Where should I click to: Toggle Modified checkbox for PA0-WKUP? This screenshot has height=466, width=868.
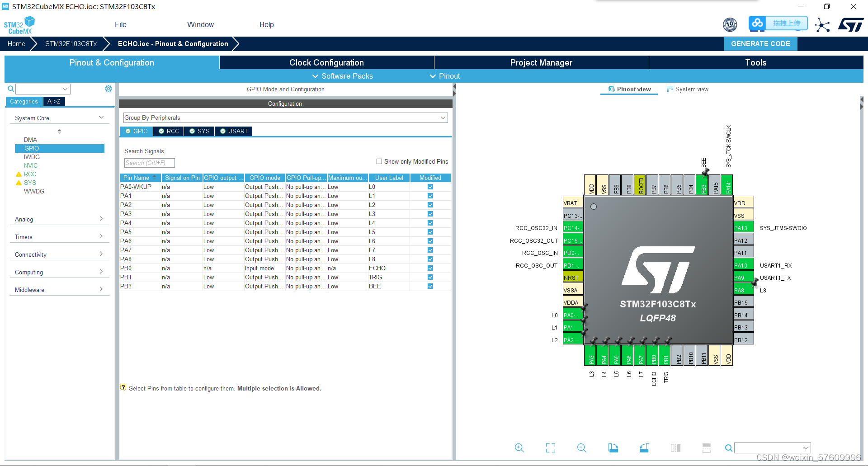click(x=430, y=187)
